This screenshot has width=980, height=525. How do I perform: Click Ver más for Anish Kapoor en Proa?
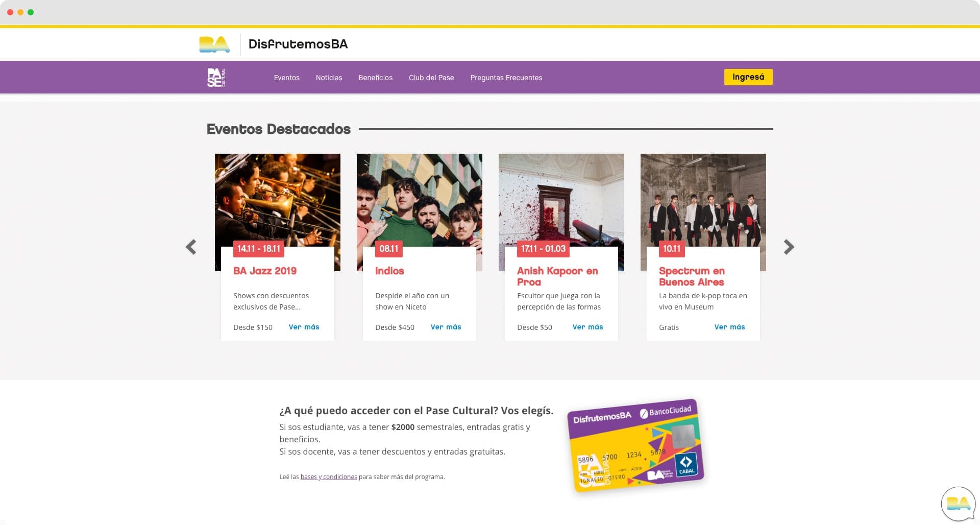click(x=587, y=327)
